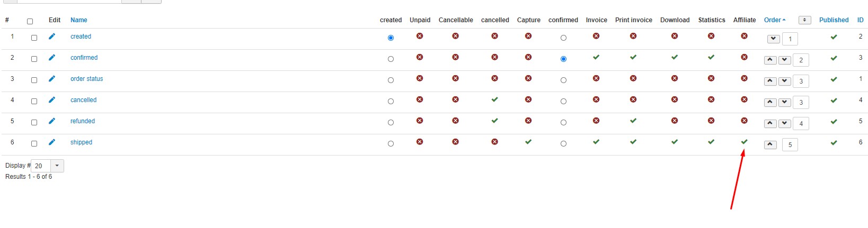Toggle the Affiliate checkmark in the shipped row
The image size is (868, 228).
click(744, 142)
